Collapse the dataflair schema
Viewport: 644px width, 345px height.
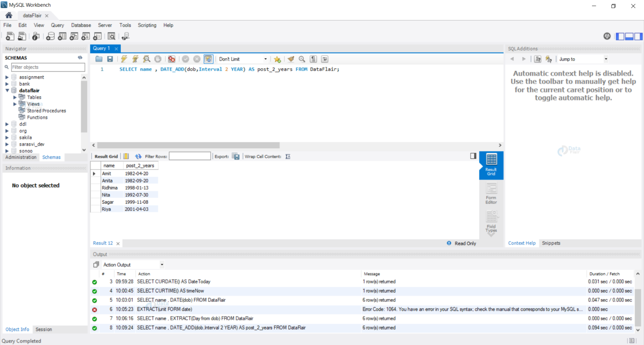[x=7, y=90]
